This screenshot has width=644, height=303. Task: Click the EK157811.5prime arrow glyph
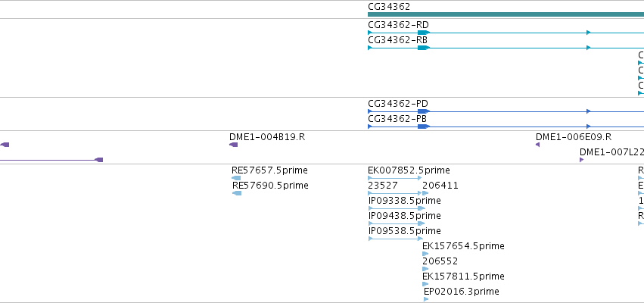click(x=425, y=284)
